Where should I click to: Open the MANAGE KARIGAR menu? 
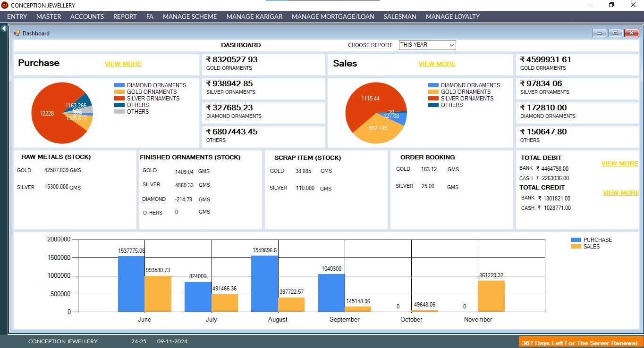pos(254,17)
